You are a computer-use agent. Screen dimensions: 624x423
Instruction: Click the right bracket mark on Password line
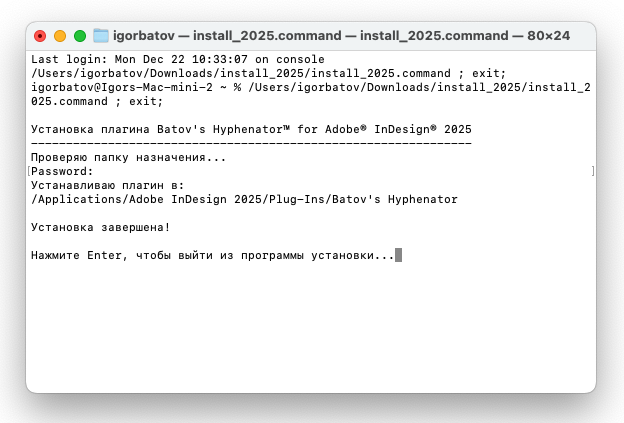point(593,172)
